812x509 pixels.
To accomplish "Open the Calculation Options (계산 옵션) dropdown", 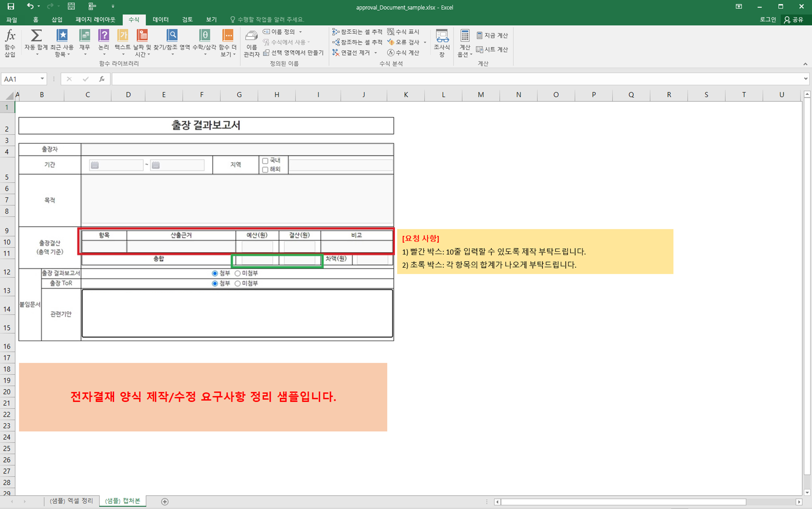I will point(464,43).
